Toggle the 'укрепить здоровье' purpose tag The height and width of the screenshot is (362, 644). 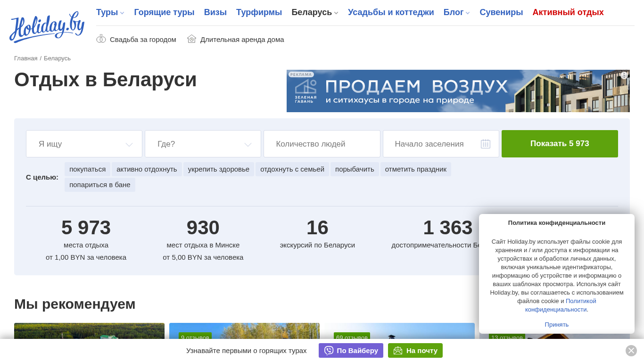(x=218, y=169)
